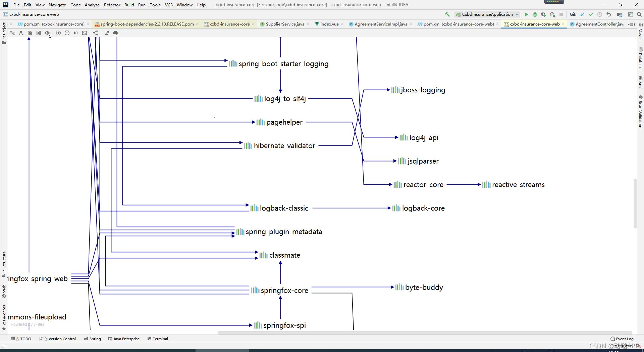
Task: Open the VCS menu
Action: (x=169, y=5)
